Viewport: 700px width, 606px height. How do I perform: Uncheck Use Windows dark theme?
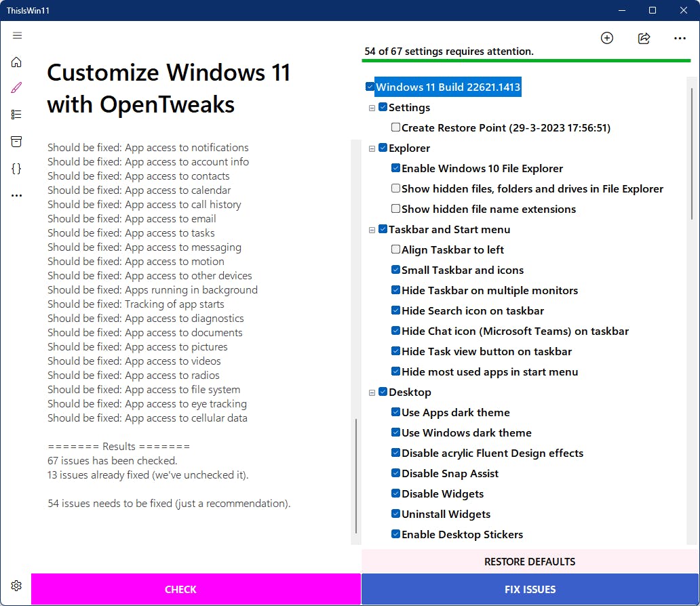(395, 432)
